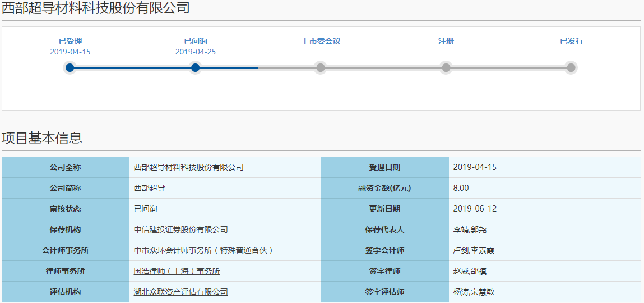This screenshot has height=303, width=644.
Task: Click the blue progress bar segment
Action: (x=164, y=67)
